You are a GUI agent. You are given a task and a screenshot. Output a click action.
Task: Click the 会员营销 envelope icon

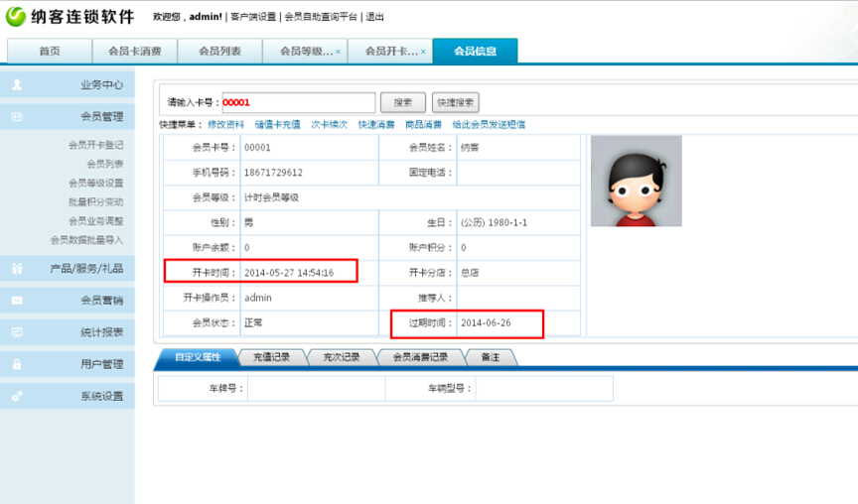[x=17, y=300]
